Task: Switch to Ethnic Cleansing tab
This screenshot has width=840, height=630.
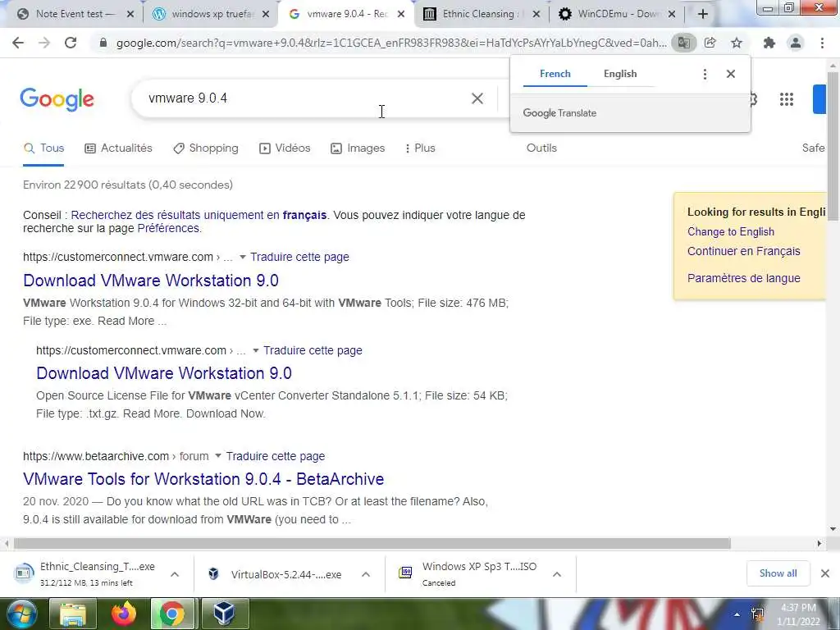Action: 481,15
